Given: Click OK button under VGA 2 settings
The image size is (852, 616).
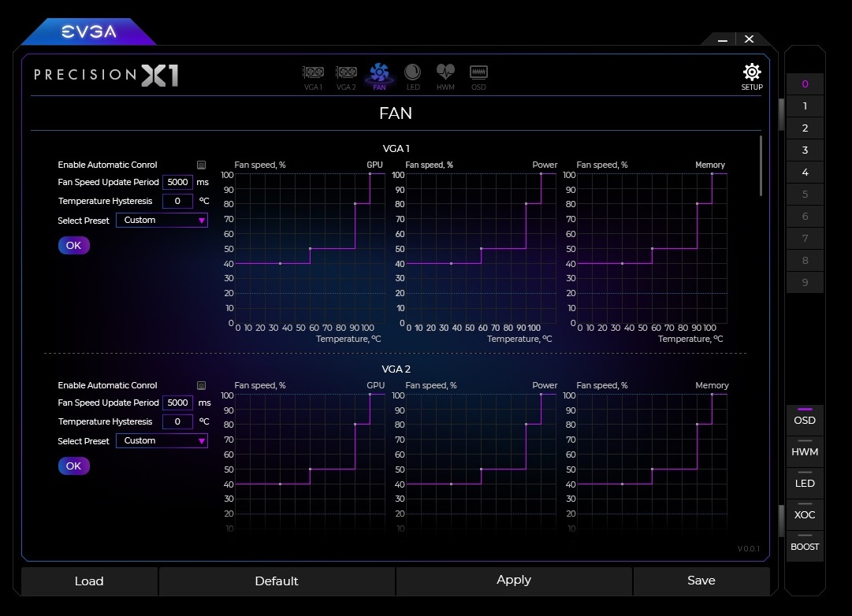Looking at the screenshot, I should (x=74, y=466).
